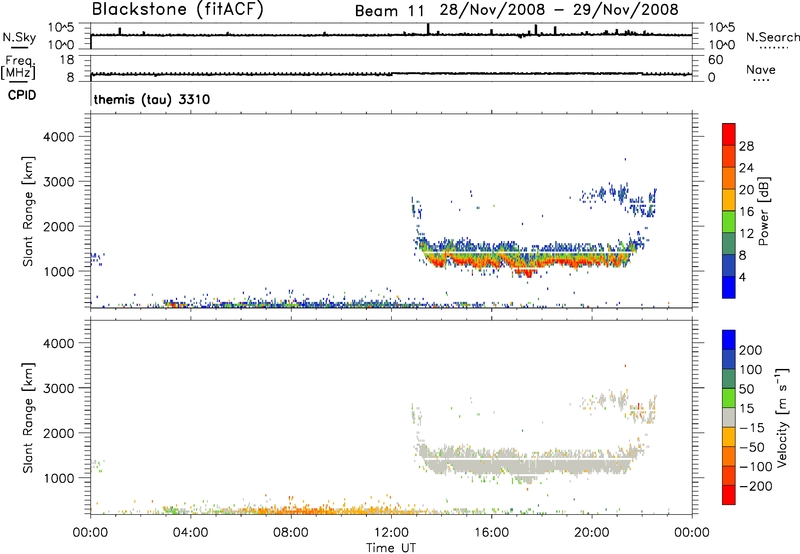Image resolution: width=800 pixels, height=554 pixels.
Task: Click the "08:00" time axis label
Action: coord(291,533)
